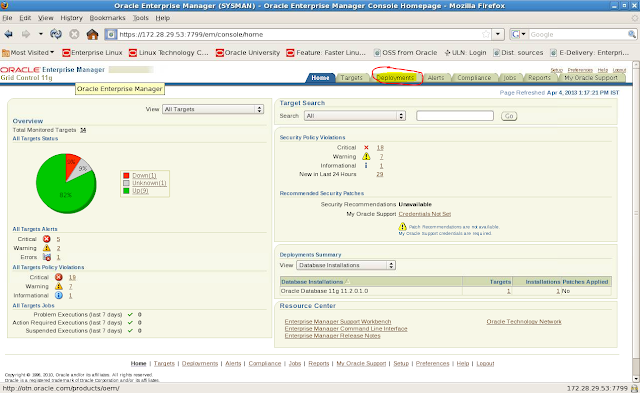Open the Oracle Technology Network link
The height and width of the screenshot is (393, 640).
coord(524,322)
